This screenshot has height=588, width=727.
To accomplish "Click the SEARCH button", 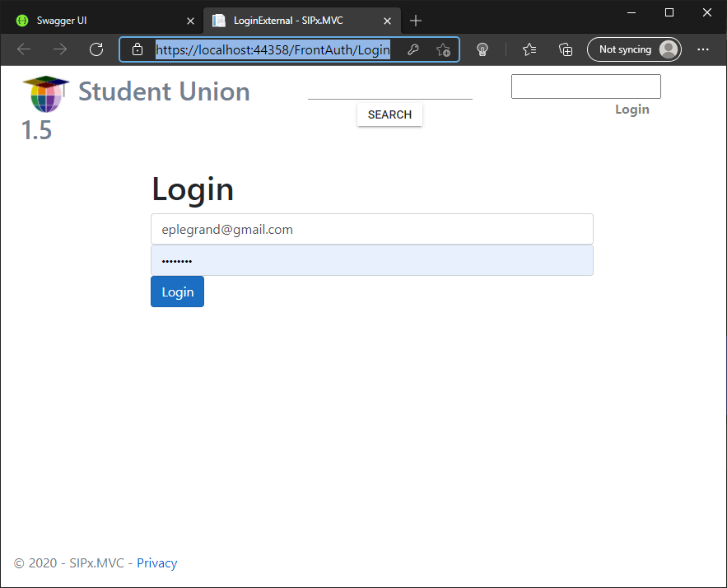I will [x=389, y=114].
